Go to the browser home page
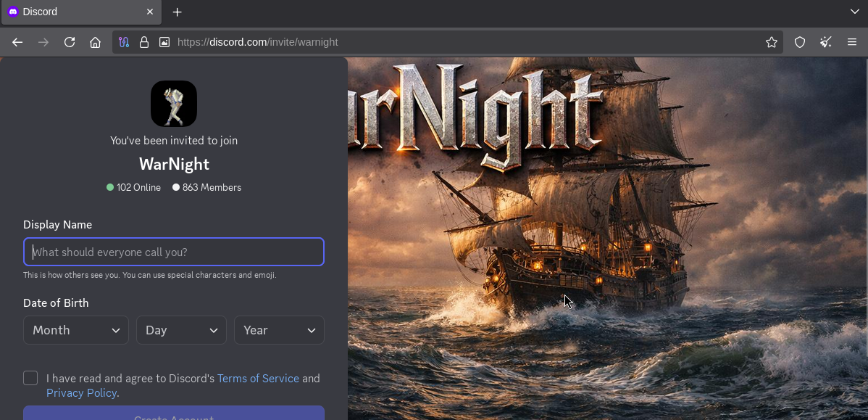Screen dimensions: 868x420 pos(95,42)
